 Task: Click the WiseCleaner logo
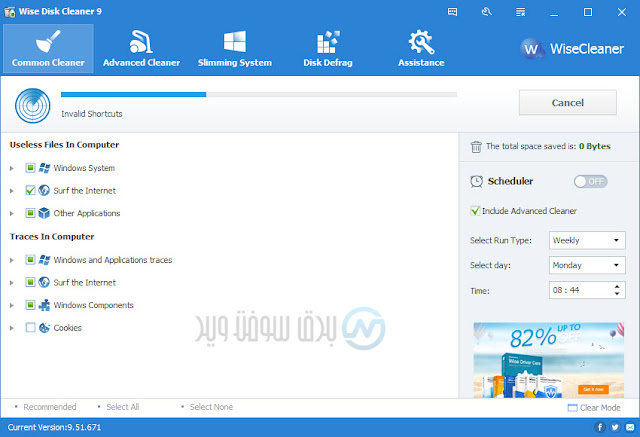click(x=572, y=49)
